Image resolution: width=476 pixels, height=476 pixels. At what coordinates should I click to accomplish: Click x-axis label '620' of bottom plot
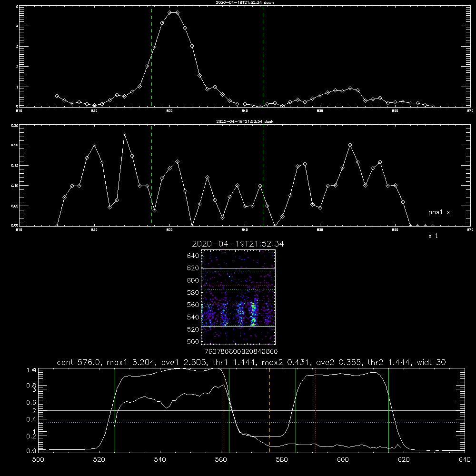[404, 460]
